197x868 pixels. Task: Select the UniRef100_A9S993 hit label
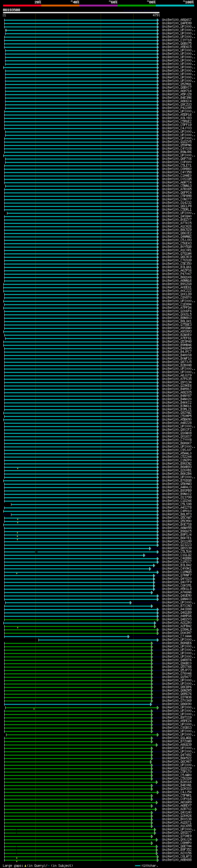[177, 332]
